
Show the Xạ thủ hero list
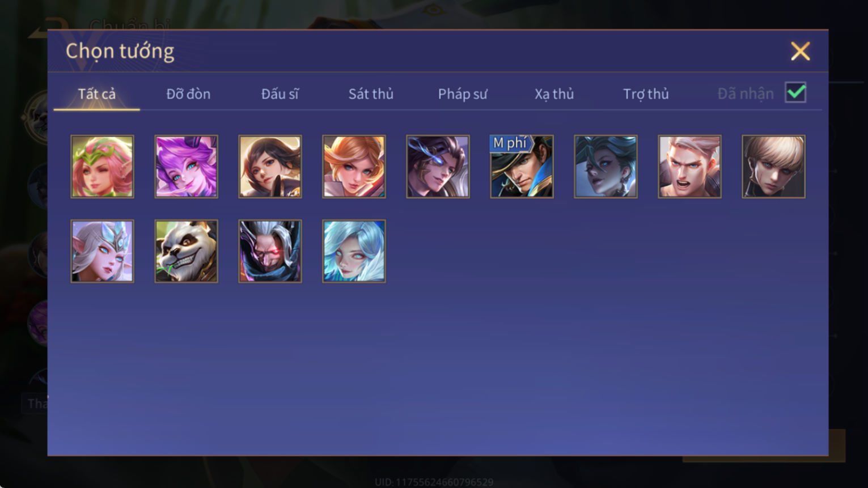(554, 94)
